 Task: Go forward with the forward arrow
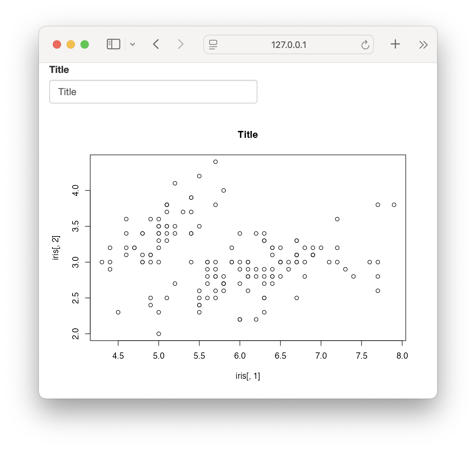point(180,44)
